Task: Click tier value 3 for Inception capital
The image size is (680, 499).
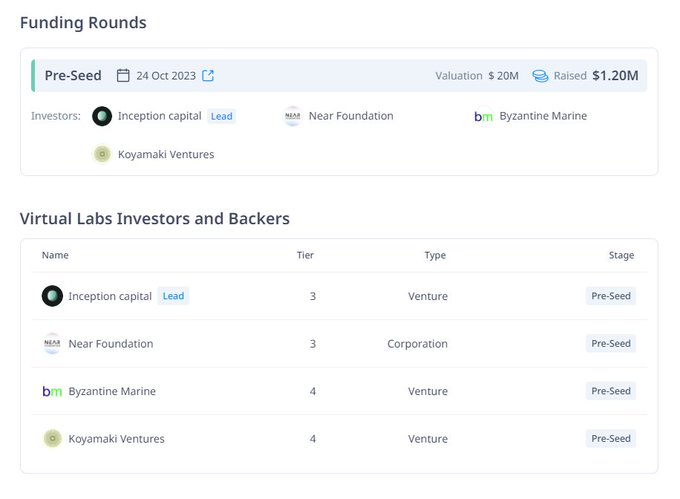Action: click(x=313, y=296)
